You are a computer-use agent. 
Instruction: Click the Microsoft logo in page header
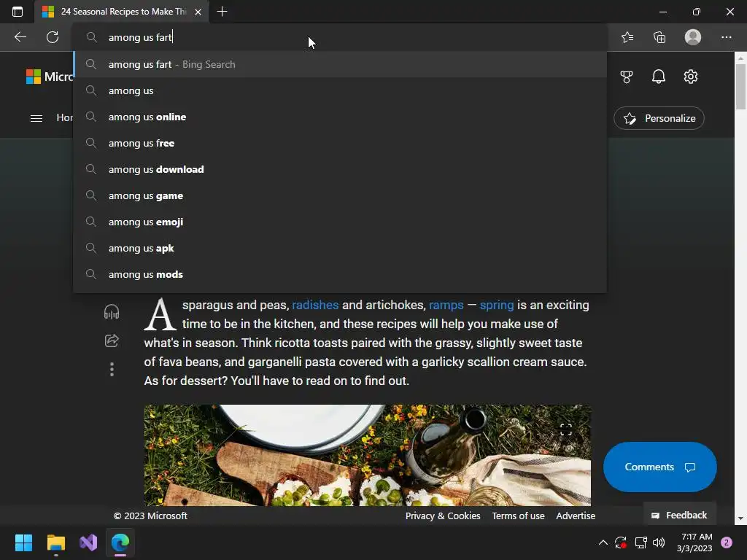coord(50,76)
